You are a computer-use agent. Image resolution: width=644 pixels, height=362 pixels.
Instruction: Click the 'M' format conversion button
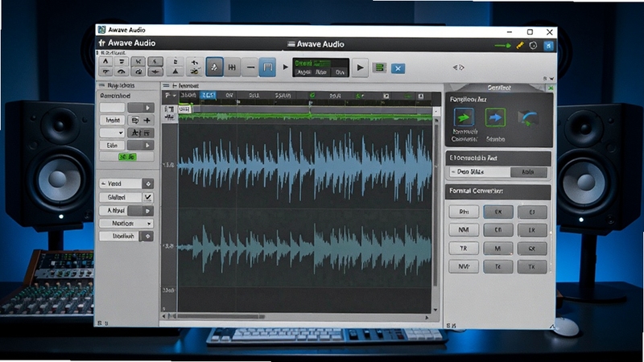click(x=497, y=249)
